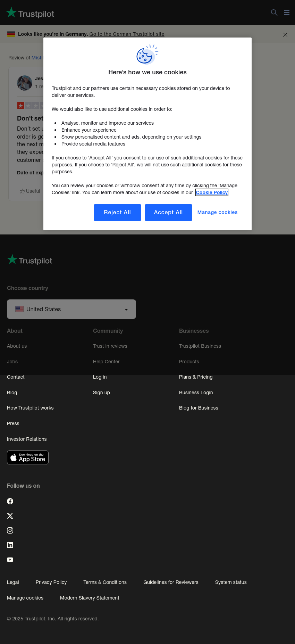Image resolution: width=295 pixels, height=644 pixels.
Task: Open Trust in reviews link
Action: point(110,346)
